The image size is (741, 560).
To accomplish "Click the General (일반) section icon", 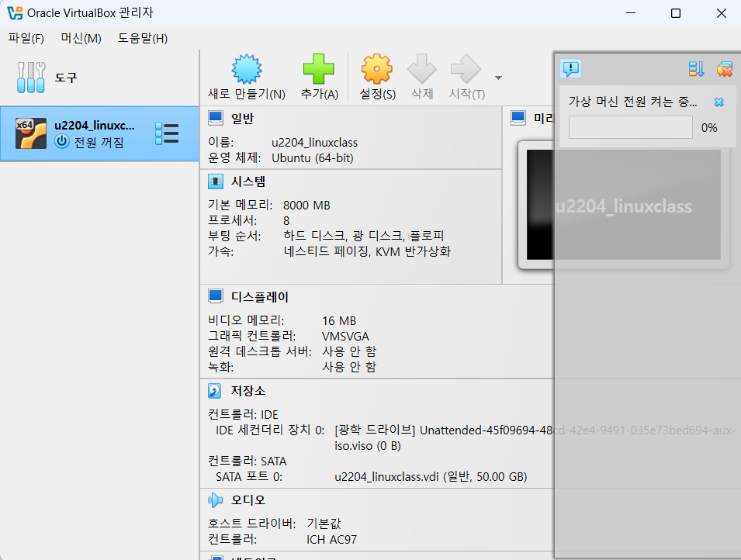I will point(216,118).
